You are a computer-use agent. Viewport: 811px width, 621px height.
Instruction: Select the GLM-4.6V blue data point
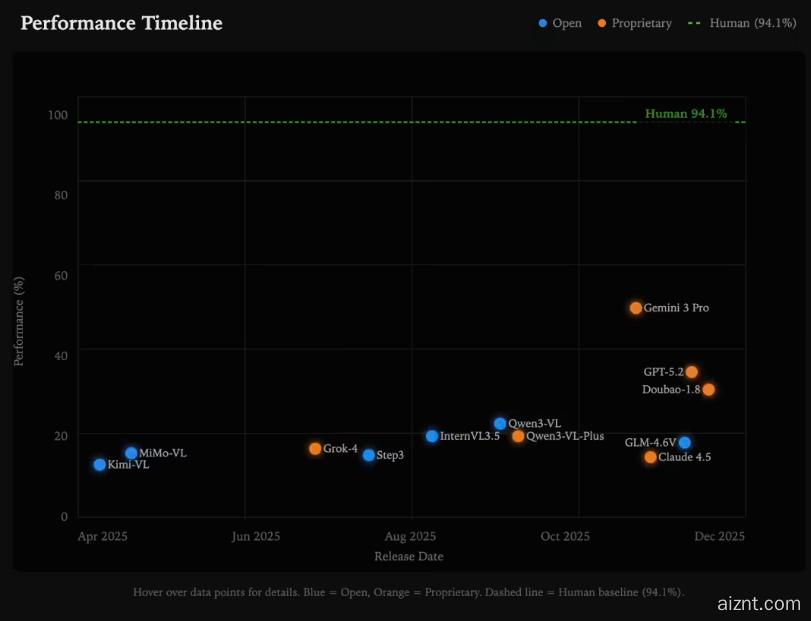click(684, 443)
